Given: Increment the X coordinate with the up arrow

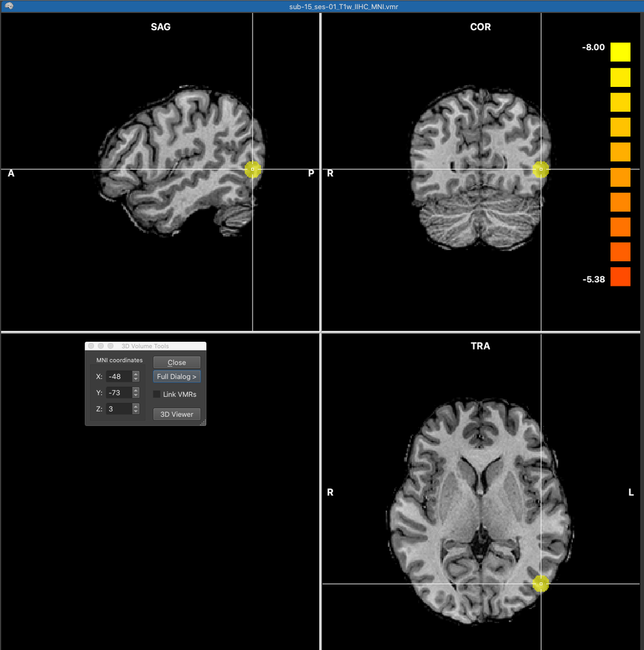Looking at the screenshot, I should tap(136, 374).
